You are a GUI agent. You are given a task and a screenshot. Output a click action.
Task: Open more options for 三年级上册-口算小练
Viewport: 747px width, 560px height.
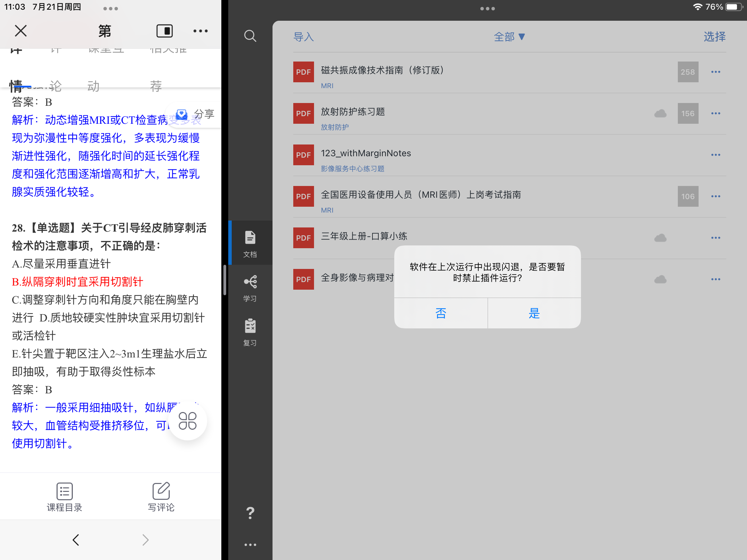point(716,238)
